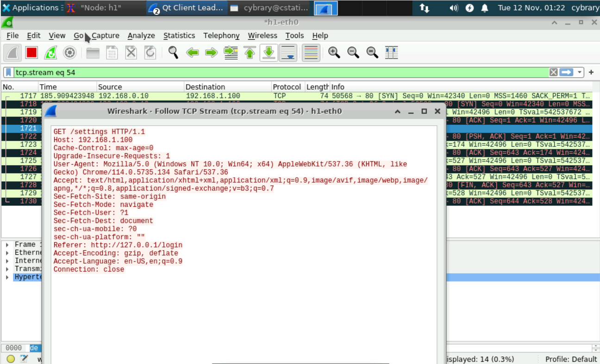Expand the Internet Protocol tree node
The image size is (600, 364).
click(x=7, y=261)
